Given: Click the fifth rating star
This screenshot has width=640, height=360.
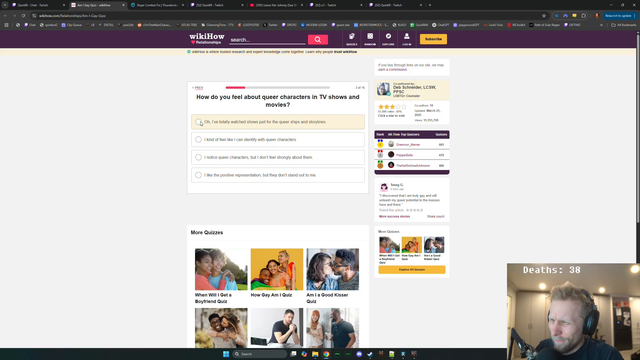Looking at the screenshot, I should (x=404, y=107).
